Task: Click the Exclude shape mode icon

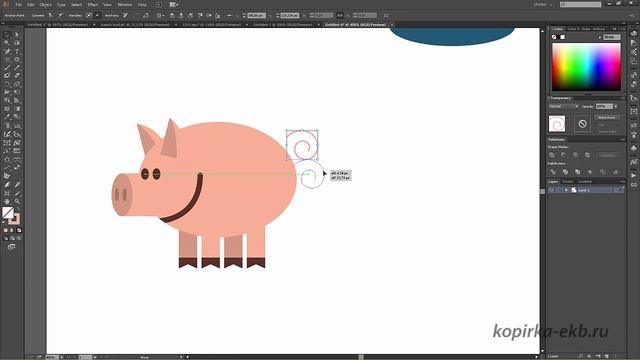Action: click(587, 155)
